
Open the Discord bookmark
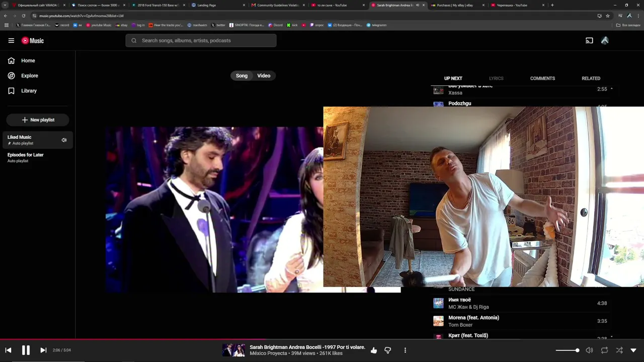[x=276, y=25]
